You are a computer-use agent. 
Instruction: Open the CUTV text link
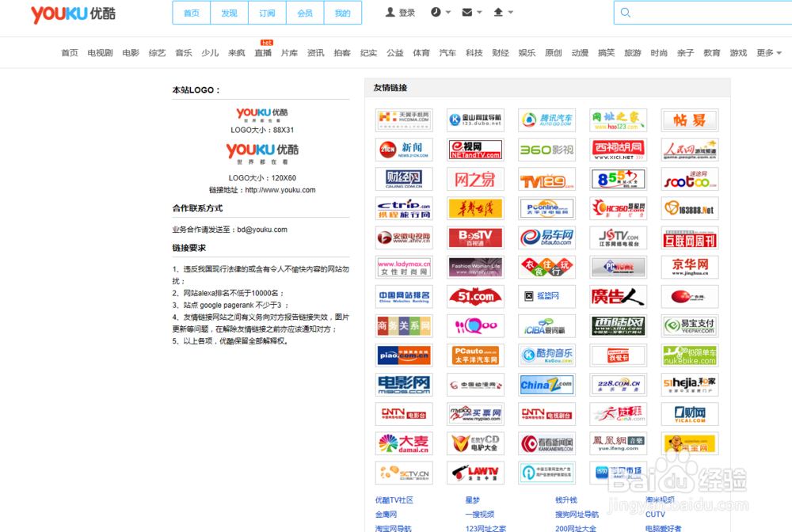655,514
